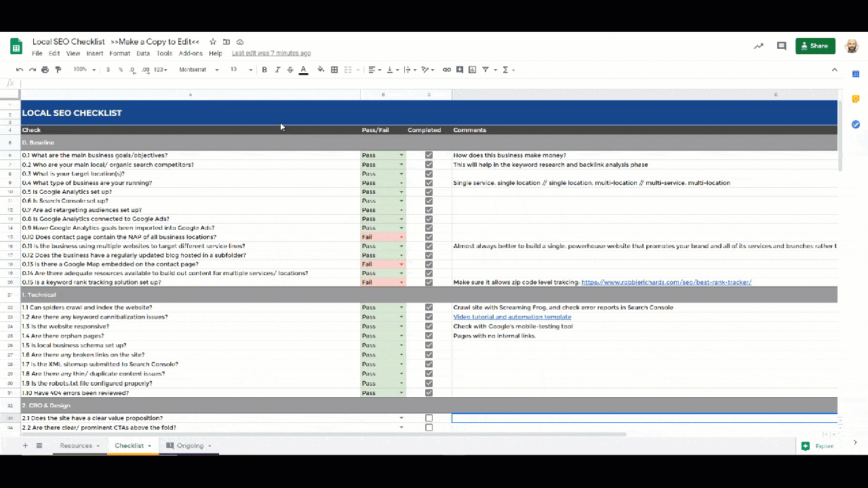This screenshot has height=488, width=868.
Task: Toggle strikethrough formatting
Action: pyautogui.click(x=290, y=70)
